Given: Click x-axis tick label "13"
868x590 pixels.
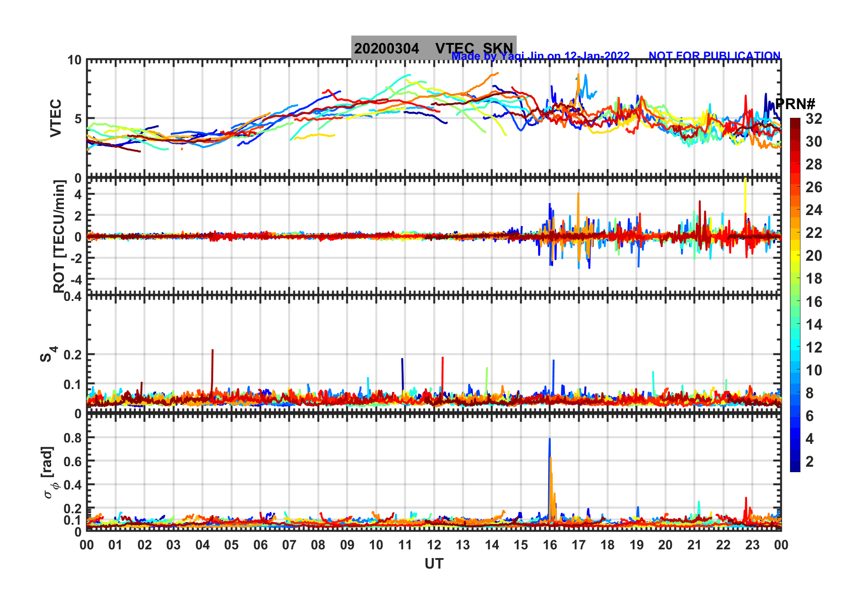Looking at the screenshot, I should [463, 545].
